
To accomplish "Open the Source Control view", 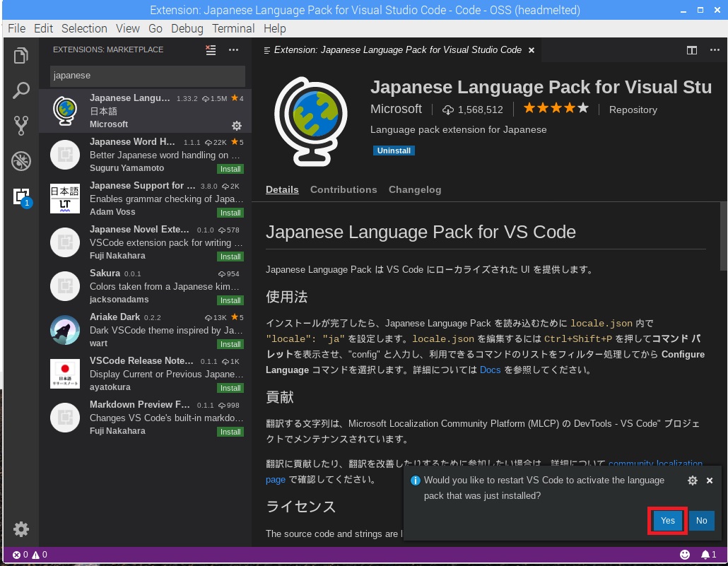I will pos(21,126).
